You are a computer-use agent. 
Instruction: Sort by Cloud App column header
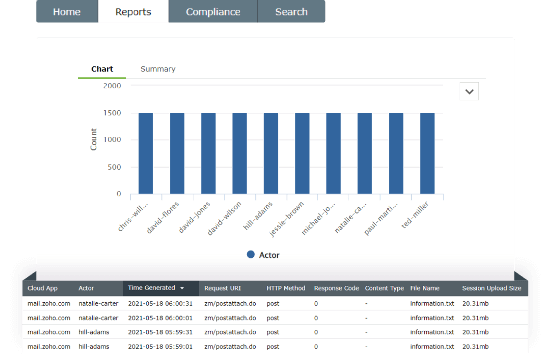[x=43, y=288]
